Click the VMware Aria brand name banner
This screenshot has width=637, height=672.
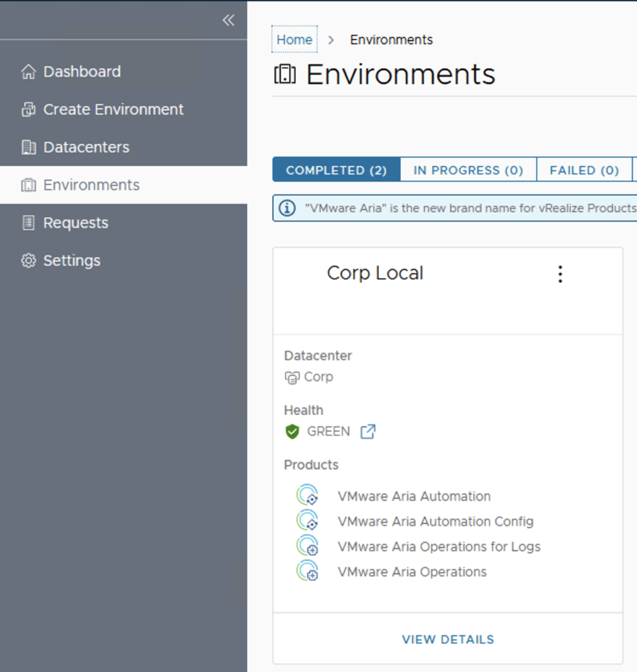pyautogui.click(x=454, y=208)
